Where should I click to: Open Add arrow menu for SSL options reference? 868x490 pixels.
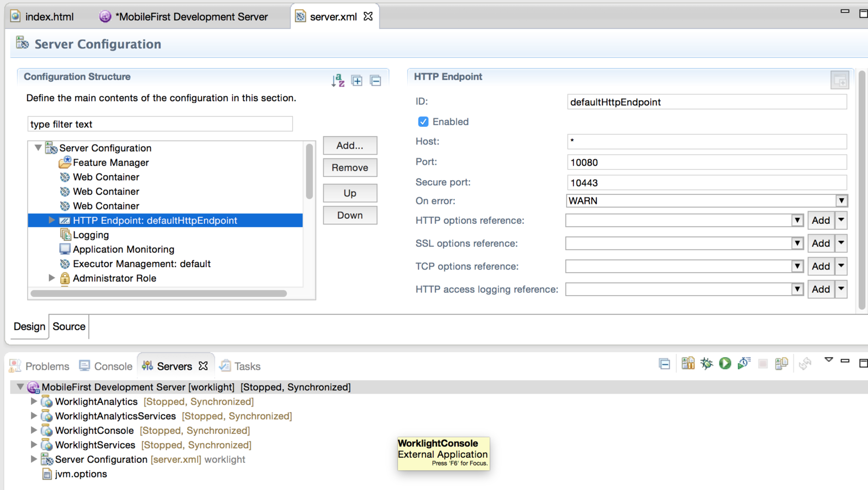(x=841, y=243)
